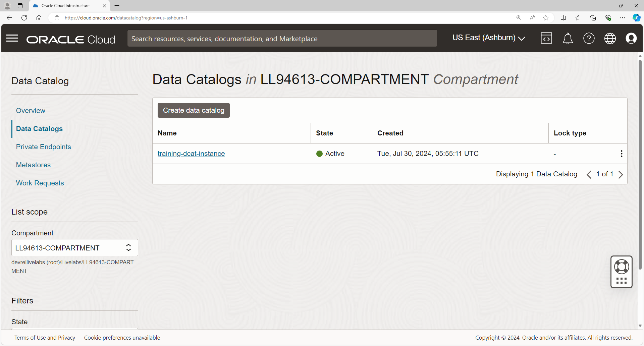This screenshot has height=346, width=644.
Task: Add this page to favorites star
Action: click(x=546, y=18)
